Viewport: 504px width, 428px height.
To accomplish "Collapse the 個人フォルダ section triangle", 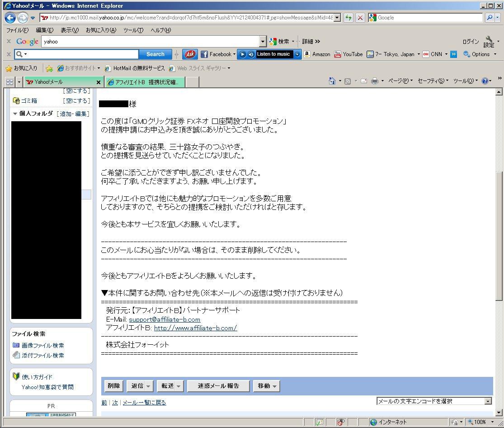I will 15,114.
